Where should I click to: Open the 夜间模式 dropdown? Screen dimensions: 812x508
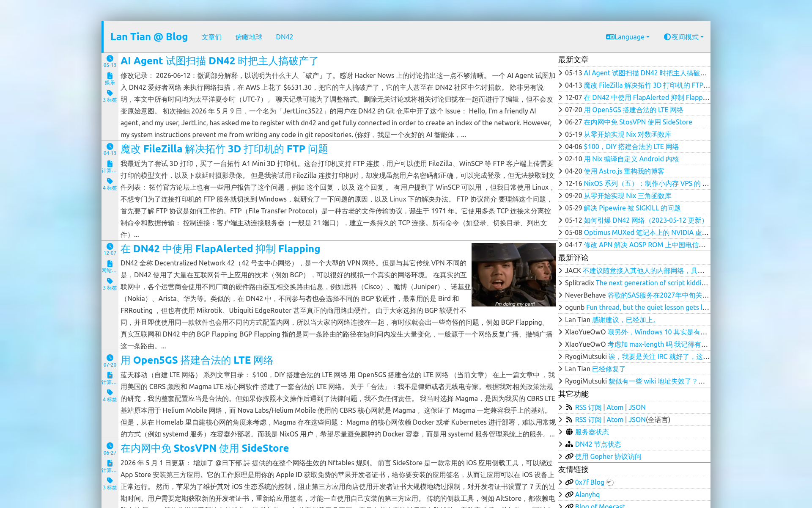click(683, 37)
